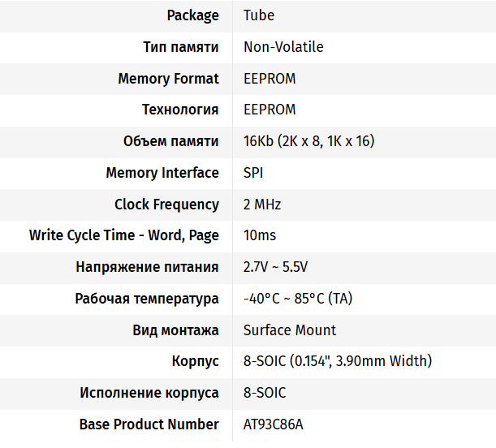Click the "Исполнение корпуса" label
The image size is (496, 448).
(x=149, y=393)
